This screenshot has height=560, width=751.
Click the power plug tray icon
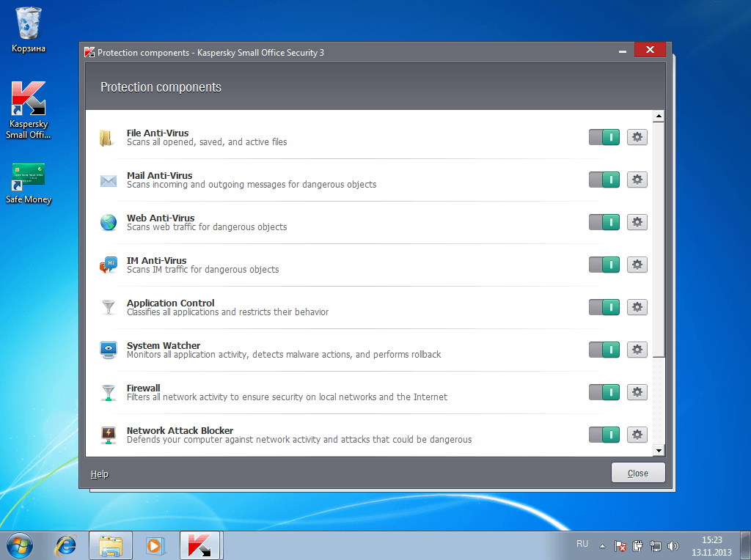click(637, 545)
